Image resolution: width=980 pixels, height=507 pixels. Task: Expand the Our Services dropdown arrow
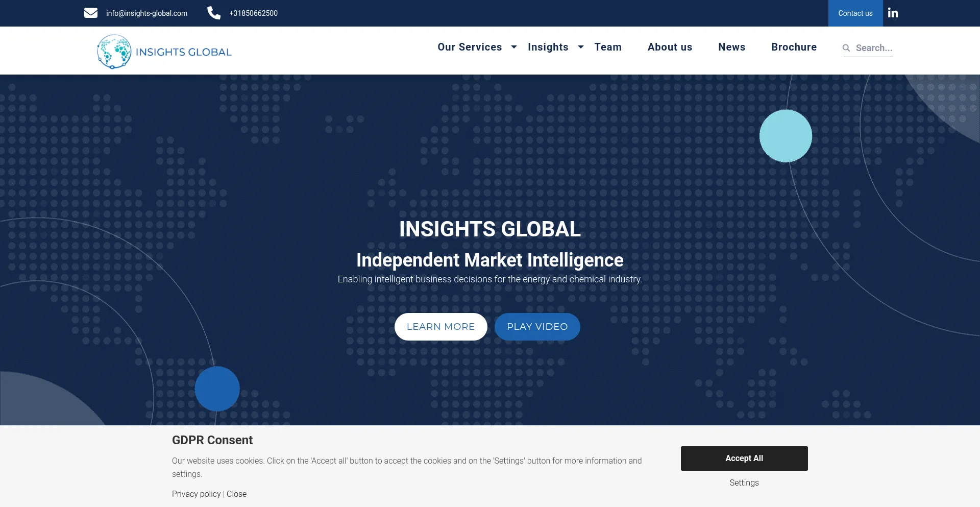514,47
